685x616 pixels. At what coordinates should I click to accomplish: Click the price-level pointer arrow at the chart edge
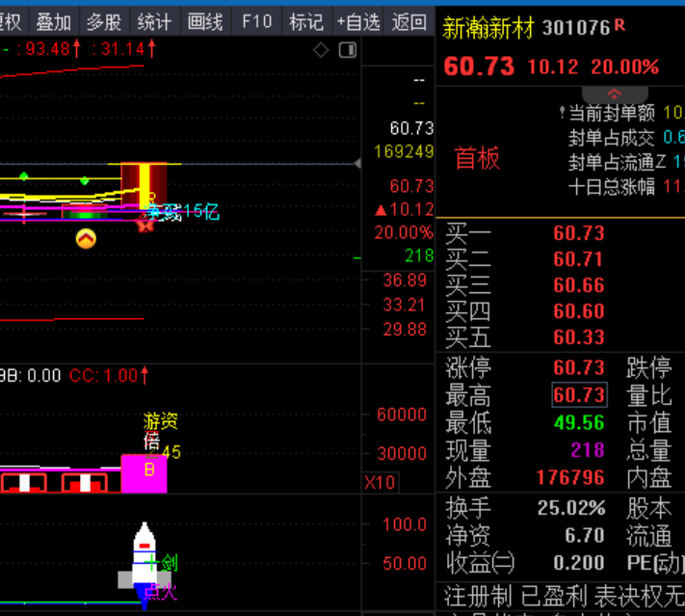click(x=357, y=164)
